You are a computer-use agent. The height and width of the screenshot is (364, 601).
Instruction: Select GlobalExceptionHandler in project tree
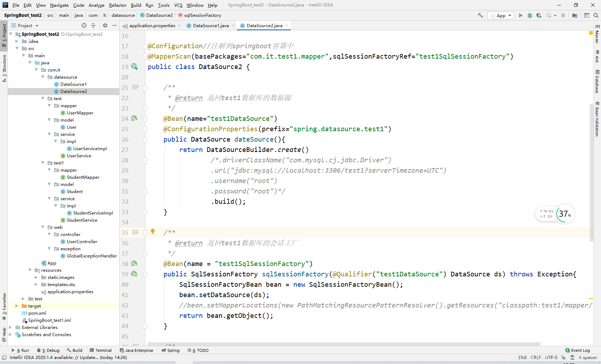(89, 256)
